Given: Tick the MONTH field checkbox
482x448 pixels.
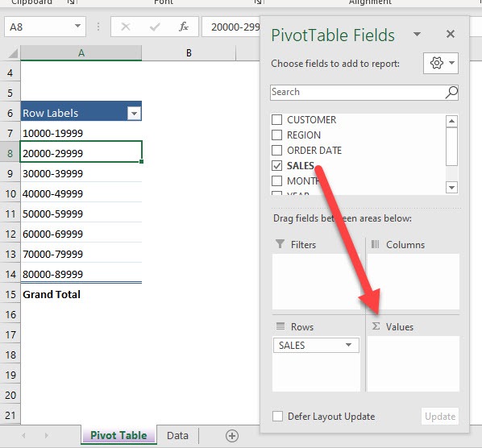Looking at the screenshot, I should point(276,181).
